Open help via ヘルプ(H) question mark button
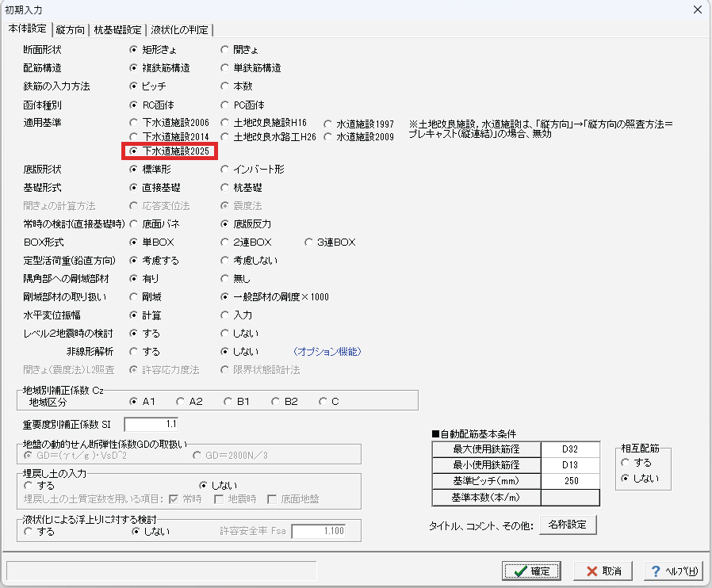 pos(674,571)
